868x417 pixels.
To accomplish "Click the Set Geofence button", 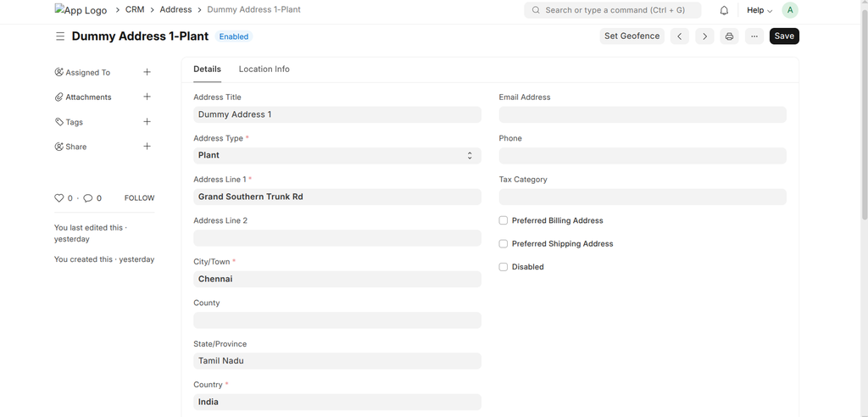I will click(632, 36).
